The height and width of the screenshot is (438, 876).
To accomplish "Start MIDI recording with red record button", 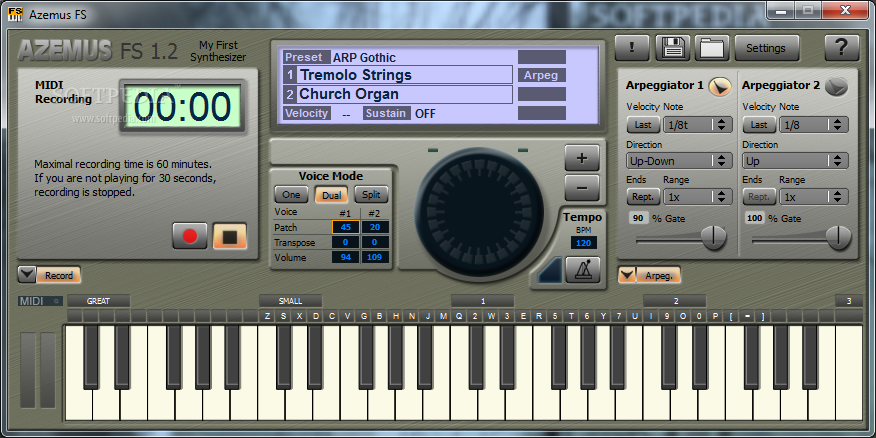I will click(x=190, y=236).
